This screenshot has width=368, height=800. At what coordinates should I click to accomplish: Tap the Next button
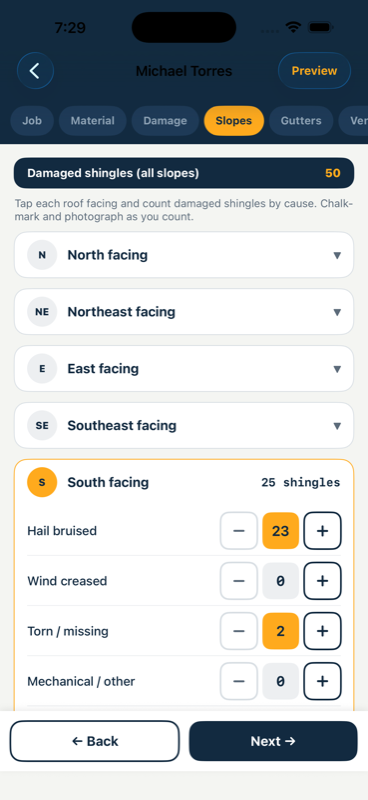[x=273, y=741]
